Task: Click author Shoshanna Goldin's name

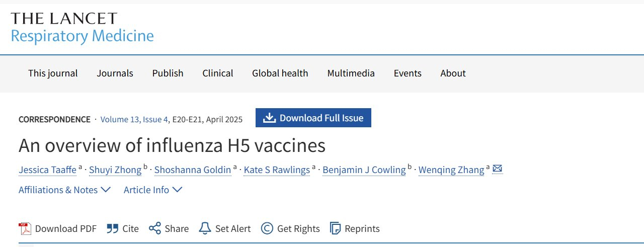Action: 192,170
